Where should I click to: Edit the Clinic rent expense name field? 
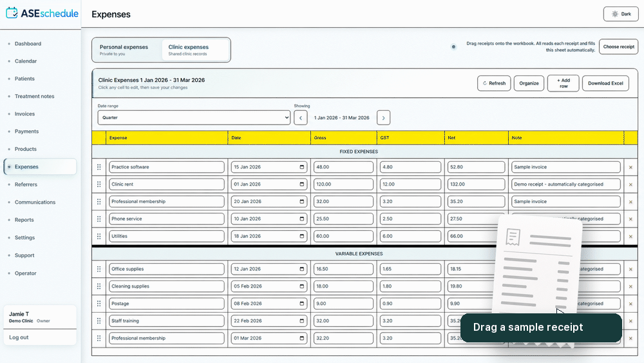166,184
